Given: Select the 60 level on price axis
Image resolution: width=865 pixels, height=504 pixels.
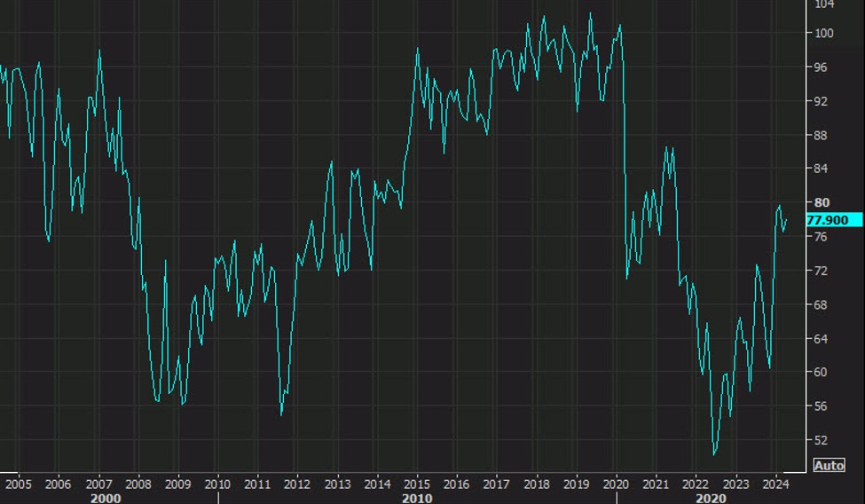Looking at the screenshot, I should pos(821,372).
